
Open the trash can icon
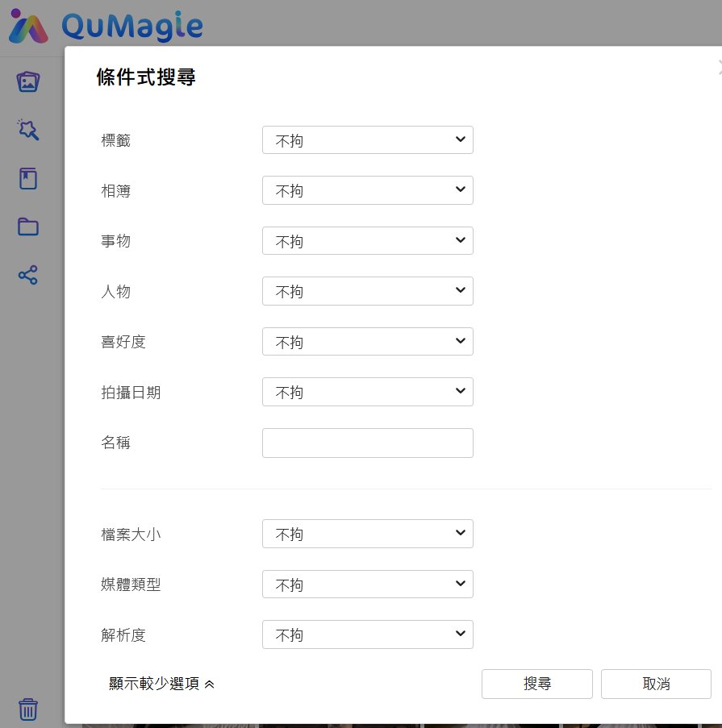28,709
